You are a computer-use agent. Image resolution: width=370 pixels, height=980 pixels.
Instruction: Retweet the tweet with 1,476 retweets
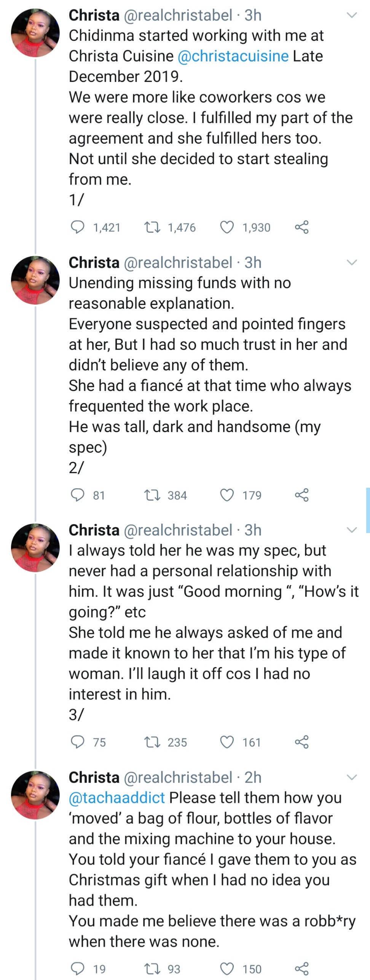point(152,227)
